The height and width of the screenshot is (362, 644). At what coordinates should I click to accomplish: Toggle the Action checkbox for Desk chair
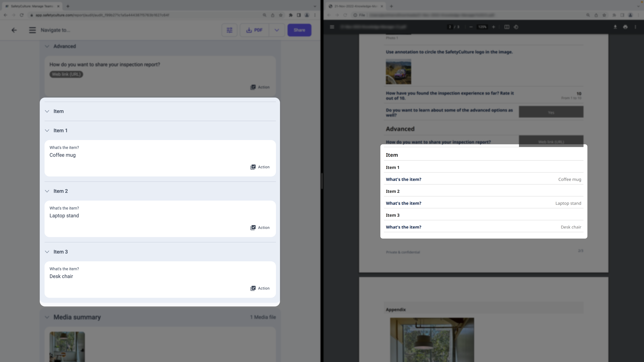253,288
